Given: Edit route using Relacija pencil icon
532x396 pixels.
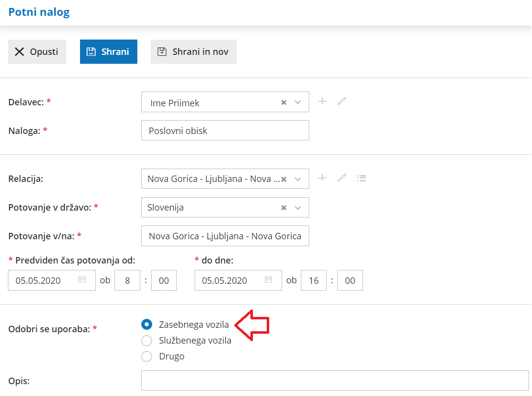Looking at the screenshot, I should (342, 178).
